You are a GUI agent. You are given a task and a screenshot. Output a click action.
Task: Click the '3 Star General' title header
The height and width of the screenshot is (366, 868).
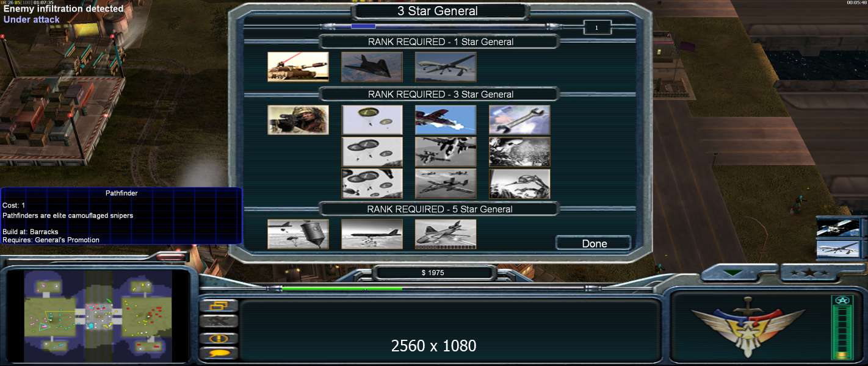pos(438,11)
